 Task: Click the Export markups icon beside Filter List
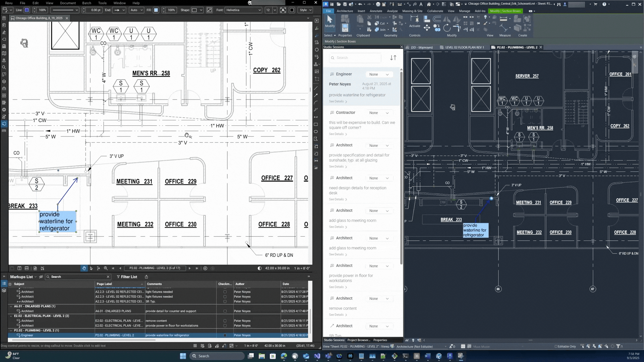(146, 277)
